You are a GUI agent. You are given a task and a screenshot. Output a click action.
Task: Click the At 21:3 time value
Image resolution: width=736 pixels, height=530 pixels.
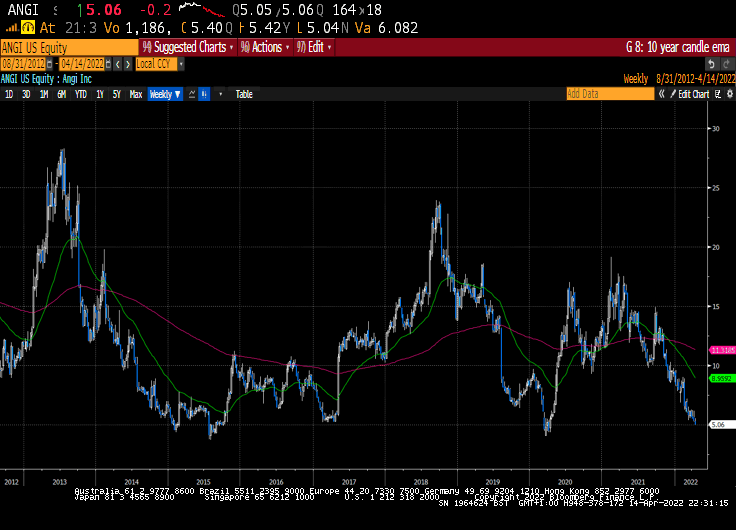click(x=68, y=28)
